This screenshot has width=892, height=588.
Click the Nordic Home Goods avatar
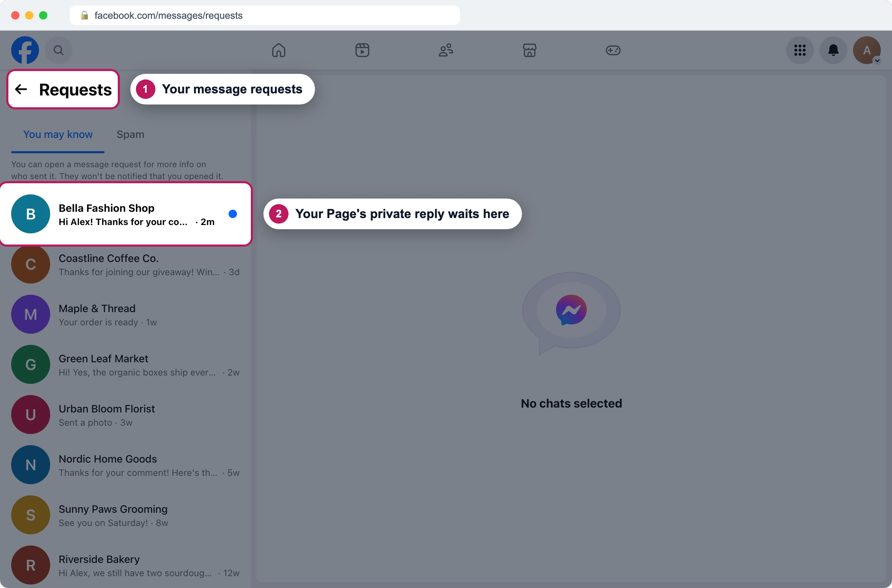[30, 465]
